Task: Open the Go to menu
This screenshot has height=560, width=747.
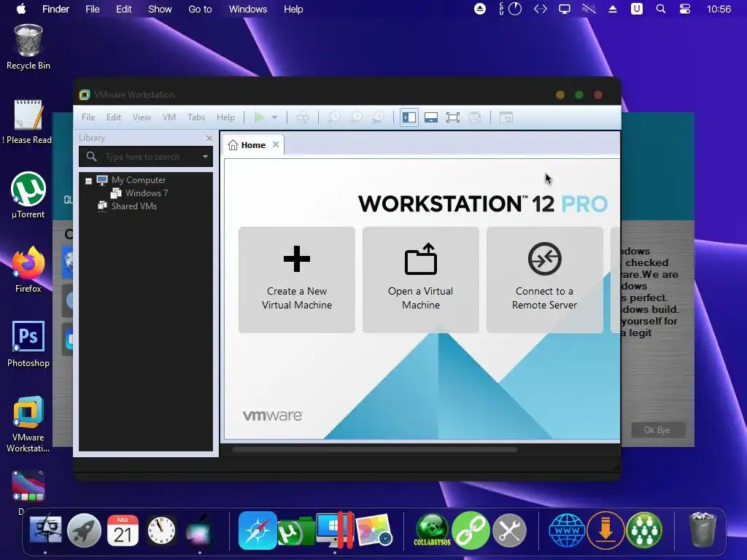Action: pos(200,9)
